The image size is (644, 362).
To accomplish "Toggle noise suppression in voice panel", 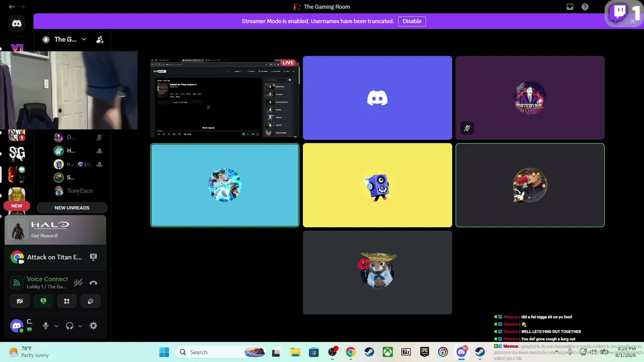I will coord(78,283).
